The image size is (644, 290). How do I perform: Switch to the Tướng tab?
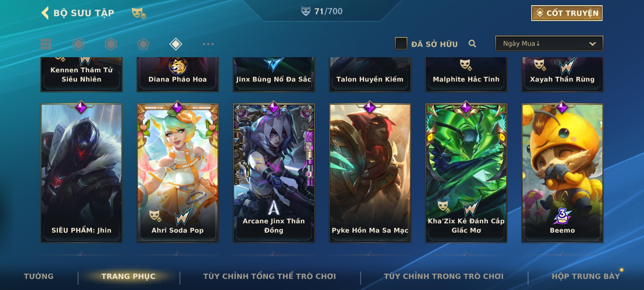click(39, 276)
